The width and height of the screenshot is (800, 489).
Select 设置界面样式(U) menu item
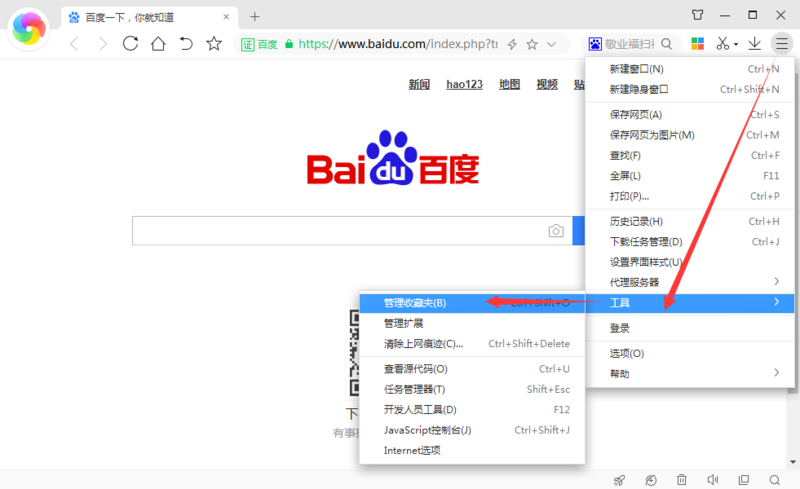click(690, 262)
